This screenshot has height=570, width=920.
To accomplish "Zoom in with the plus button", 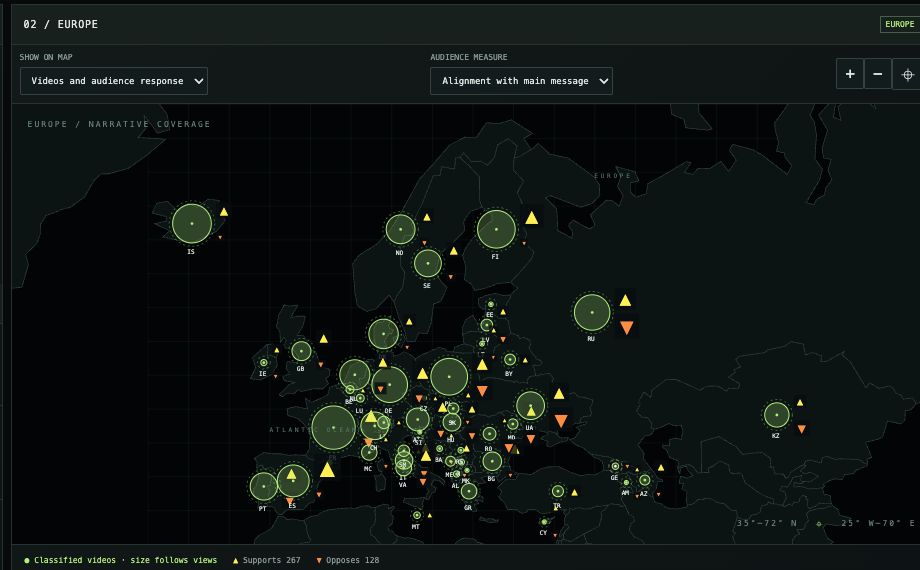I will coord(850,74).
